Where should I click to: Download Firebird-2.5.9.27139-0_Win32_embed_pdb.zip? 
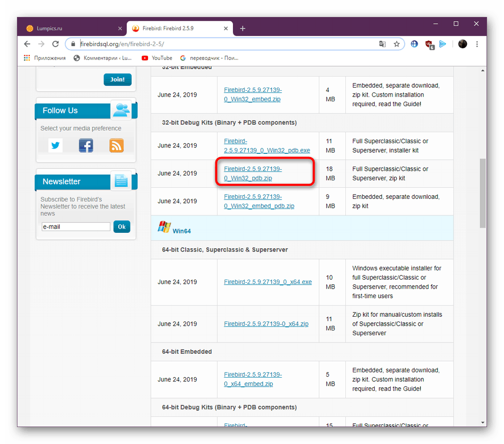(259, 201)
